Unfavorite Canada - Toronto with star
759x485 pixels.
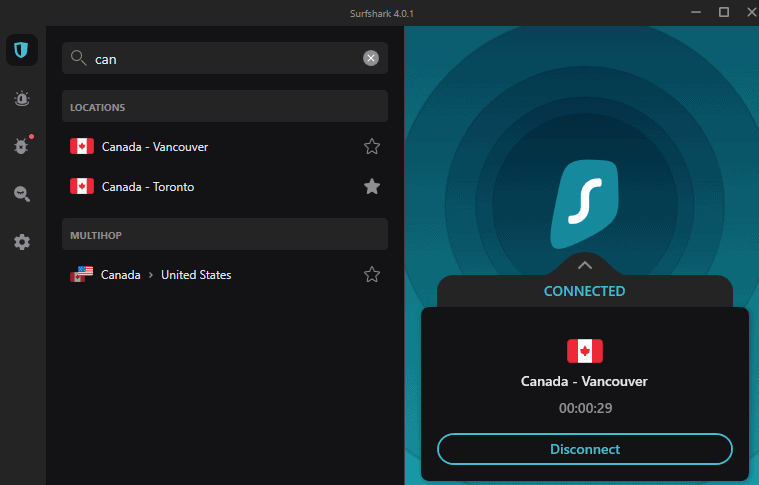pos(372,186)
